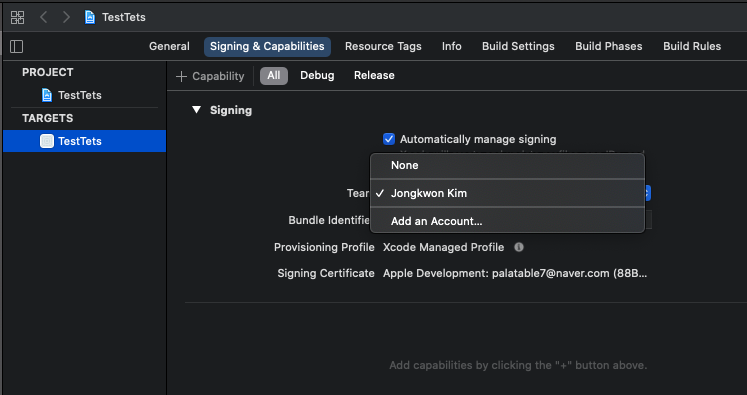Screen dimensions: 747x395
Task: Open the Resource Tags tab
Action: (x=383, y=46)
